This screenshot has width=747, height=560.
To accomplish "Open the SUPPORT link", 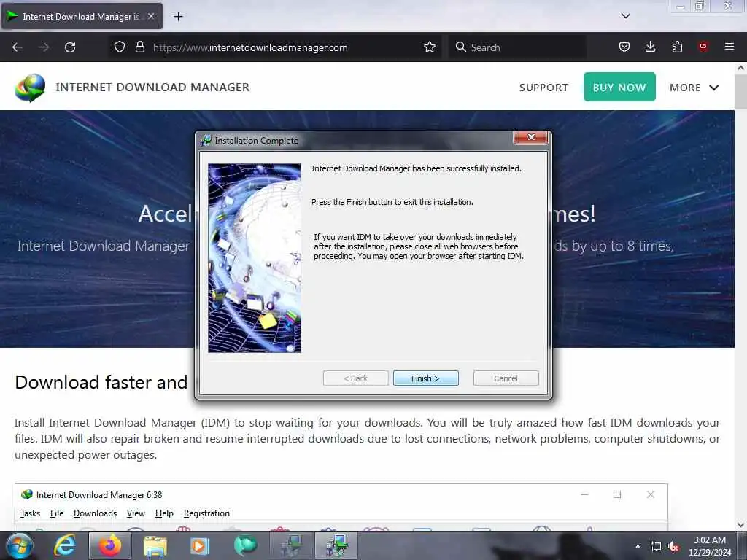I will (x=543, y=87).
